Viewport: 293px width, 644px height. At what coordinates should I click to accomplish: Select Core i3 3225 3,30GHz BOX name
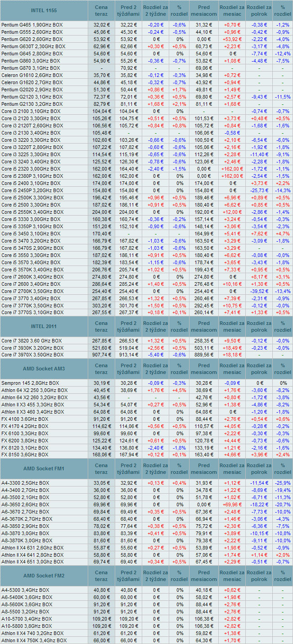[32, 154]
